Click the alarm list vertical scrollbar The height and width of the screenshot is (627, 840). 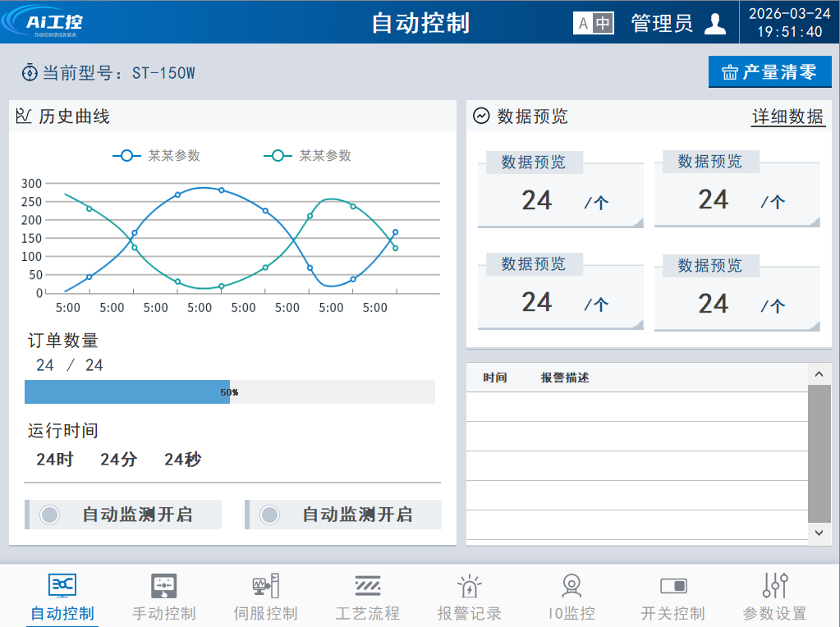(x=819, y=453)
